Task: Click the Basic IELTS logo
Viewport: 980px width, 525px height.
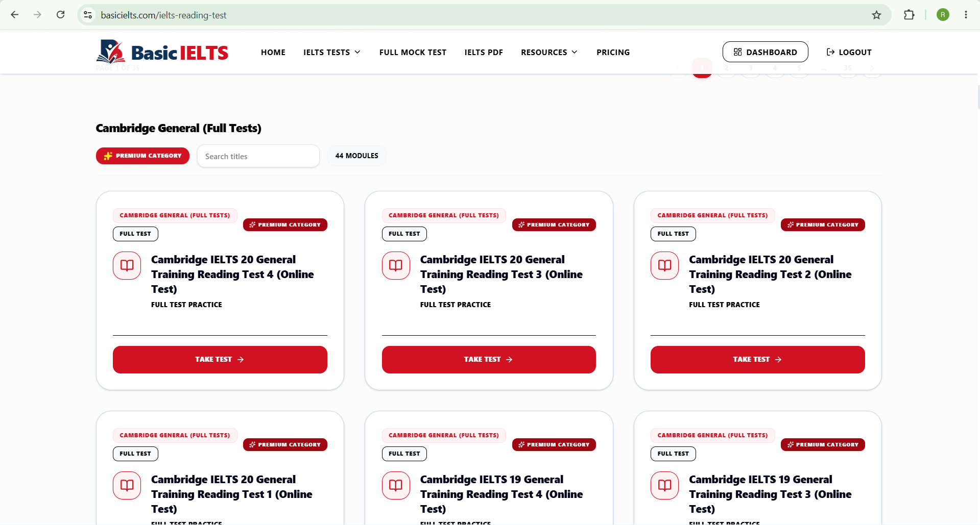Action: [162, 52]
